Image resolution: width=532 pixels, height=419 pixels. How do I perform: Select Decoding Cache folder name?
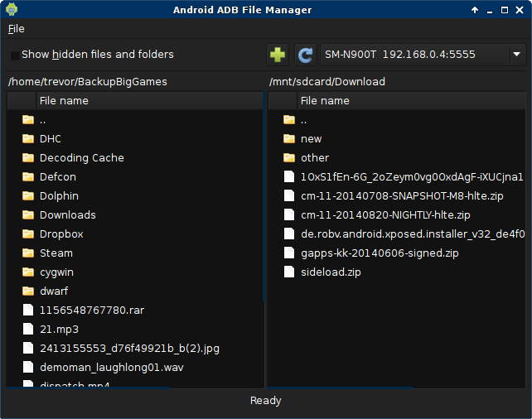tap(82, 158)
